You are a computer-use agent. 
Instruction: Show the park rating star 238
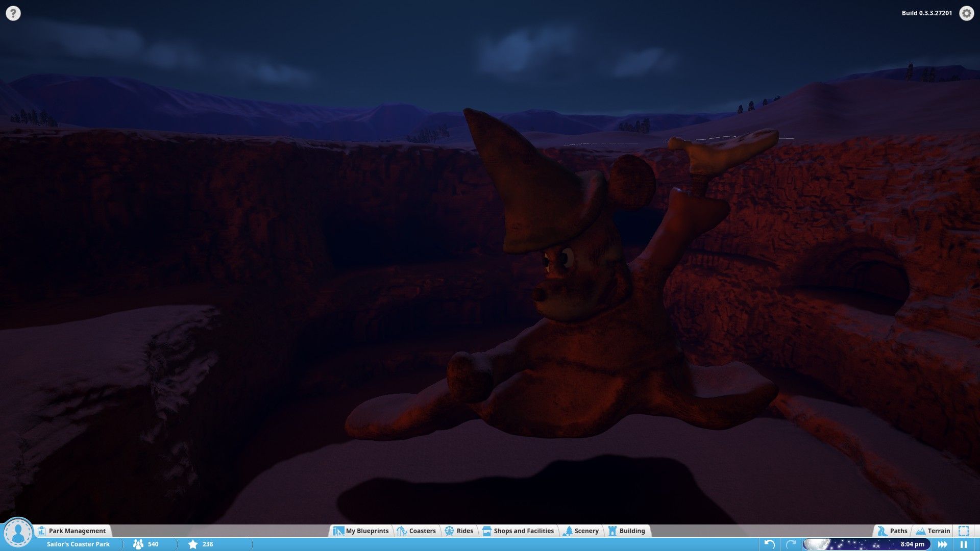[201, 544]
